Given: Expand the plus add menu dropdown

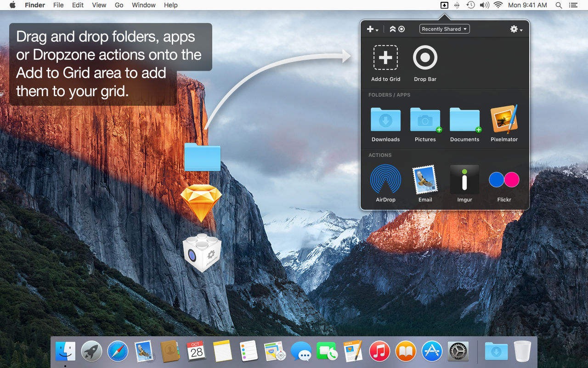Looking at the screenshot, I should click(x=372, y=29).
